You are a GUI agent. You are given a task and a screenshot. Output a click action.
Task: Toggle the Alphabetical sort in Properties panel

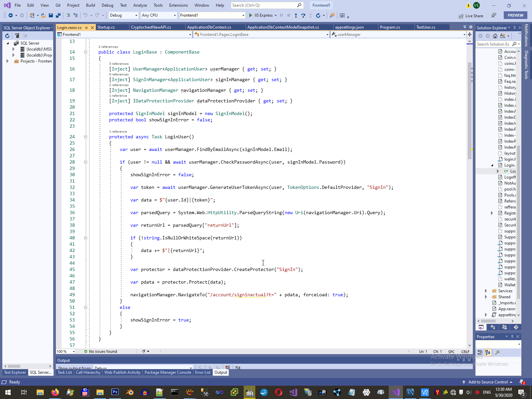tap(488, 352)
